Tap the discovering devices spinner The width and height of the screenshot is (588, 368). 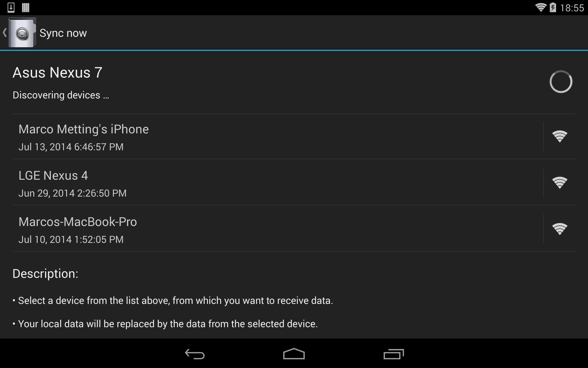(x=561, y=82)
